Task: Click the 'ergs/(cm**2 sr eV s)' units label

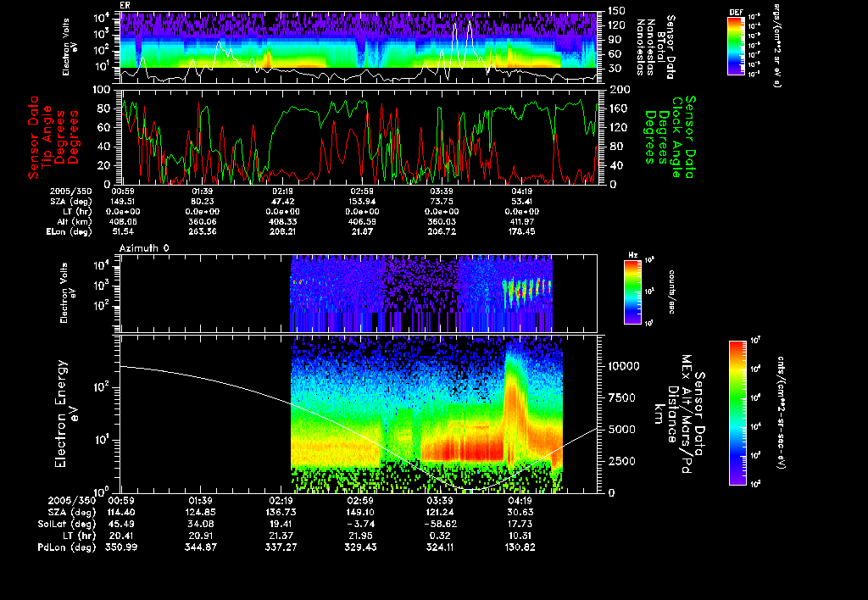Action: pyautogui.click(x=776, y=46)
